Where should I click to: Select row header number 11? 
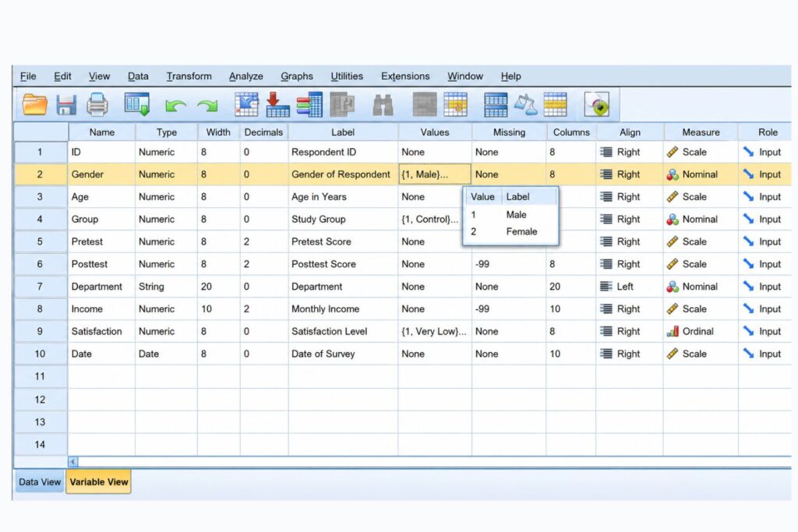click(x=41, y=376)
